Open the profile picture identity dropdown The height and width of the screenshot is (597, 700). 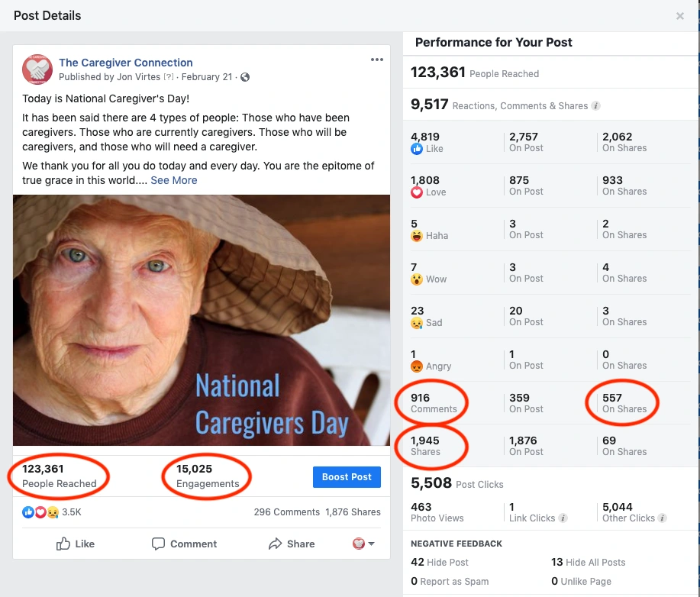click(363, 544)
